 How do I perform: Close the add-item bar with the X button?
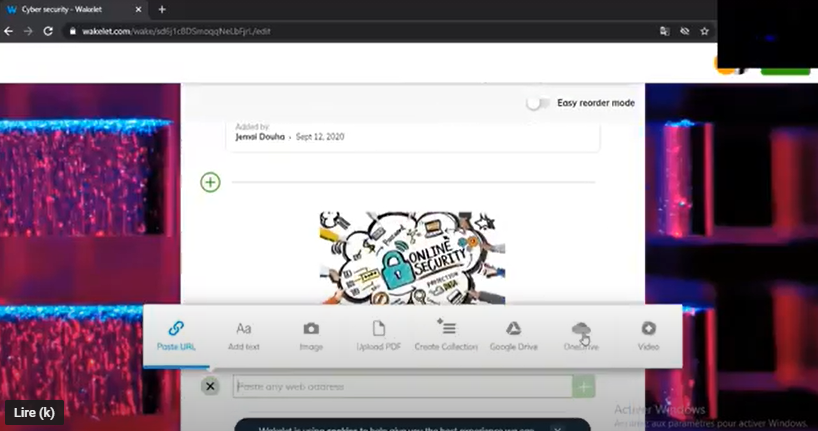click(210, 387)
